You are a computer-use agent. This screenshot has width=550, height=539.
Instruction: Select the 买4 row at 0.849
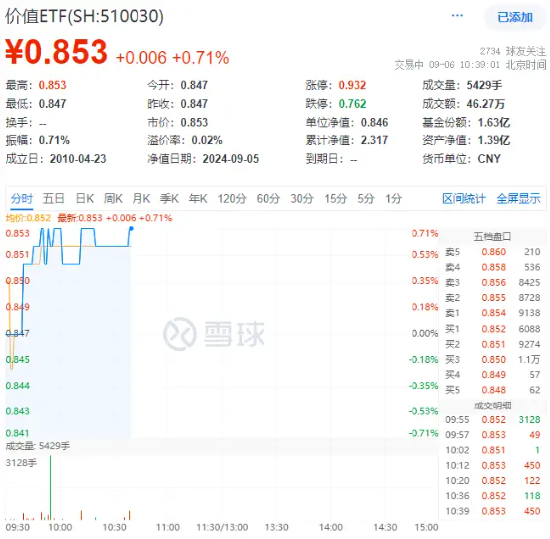click(x=492, y=375)
